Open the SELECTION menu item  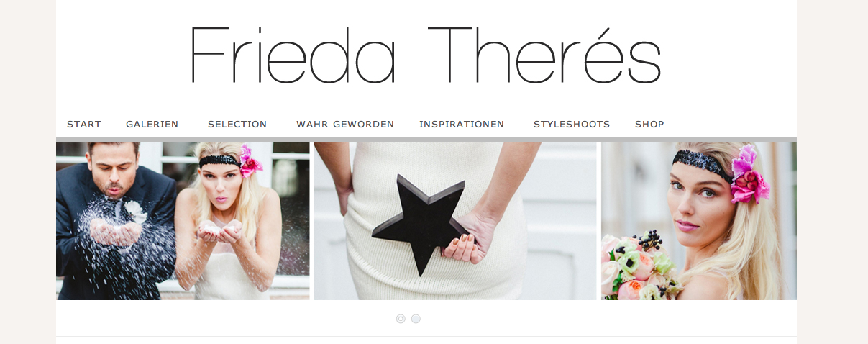237,124
